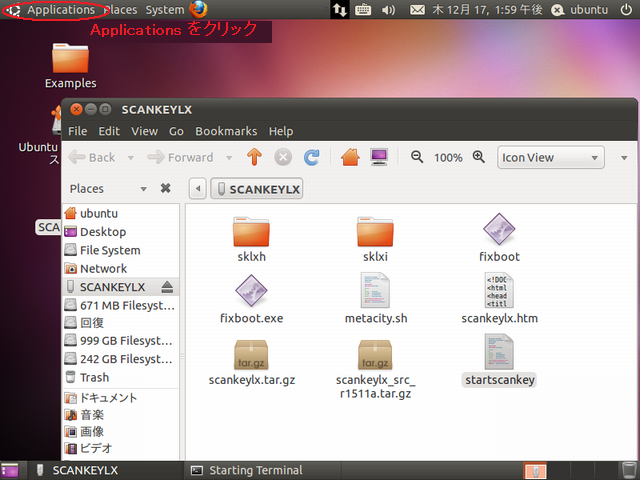Open the messaging mail indicator
This screenshot has height=480, width=640.
tap(417, 9)
